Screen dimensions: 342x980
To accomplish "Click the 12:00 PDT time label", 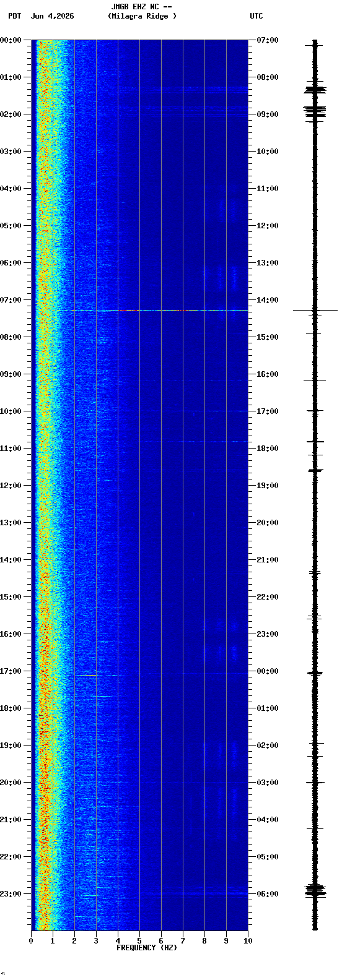I will (x=11, y=486).
